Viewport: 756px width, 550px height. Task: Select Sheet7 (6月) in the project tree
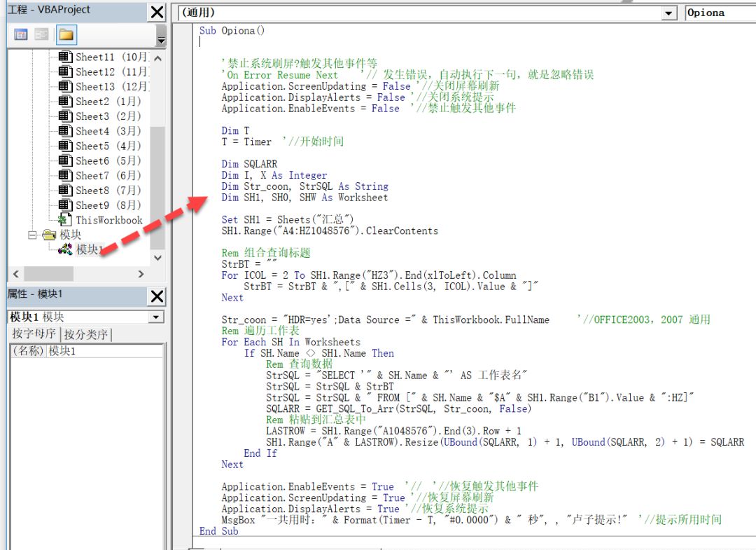point(108,176)
